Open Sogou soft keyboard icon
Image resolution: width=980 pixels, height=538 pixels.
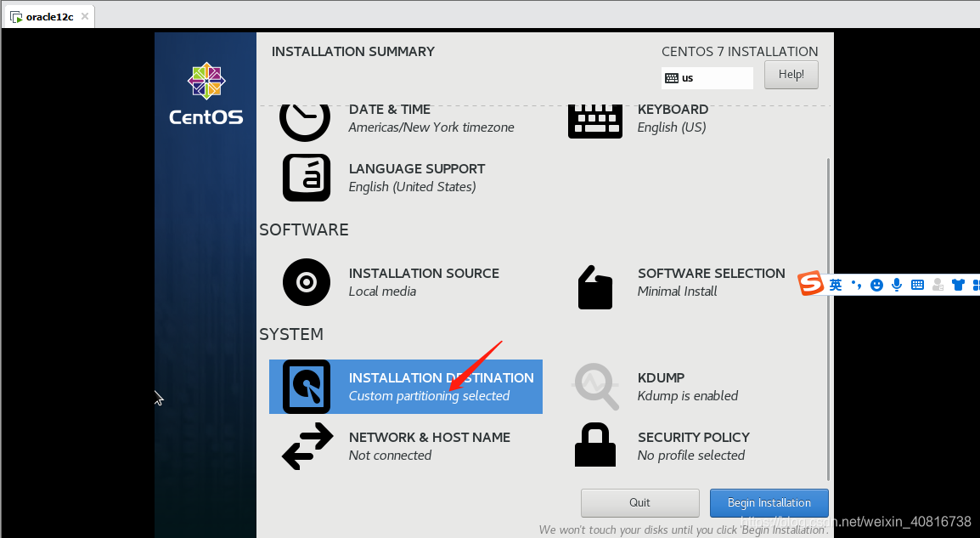click(x=917, y=286)
